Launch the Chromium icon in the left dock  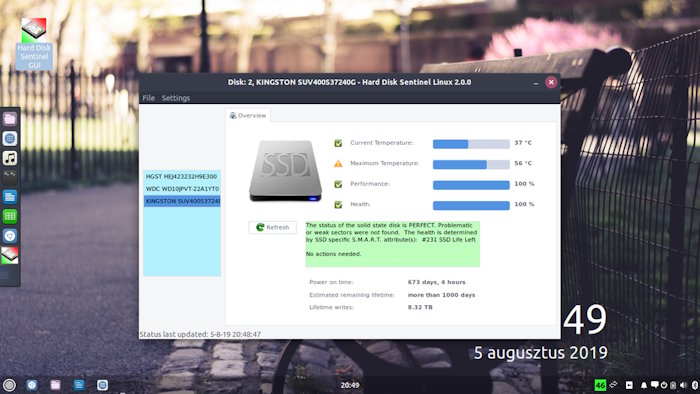tap(10, 236)
